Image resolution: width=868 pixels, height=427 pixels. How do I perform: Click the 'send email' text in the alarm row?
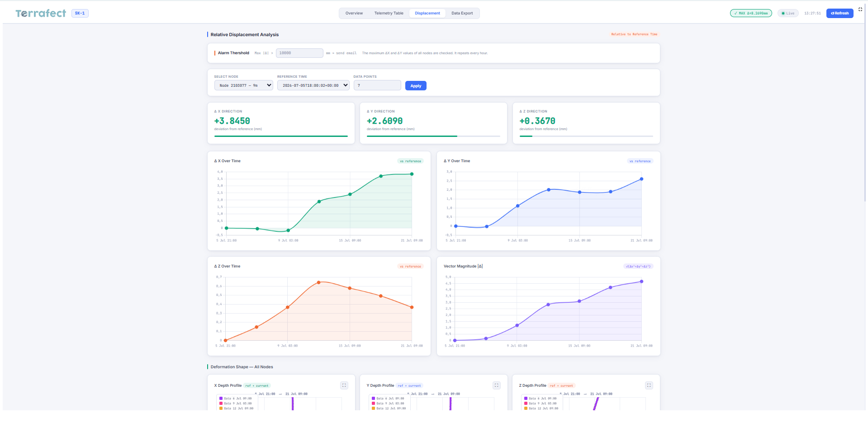[346, 53]
